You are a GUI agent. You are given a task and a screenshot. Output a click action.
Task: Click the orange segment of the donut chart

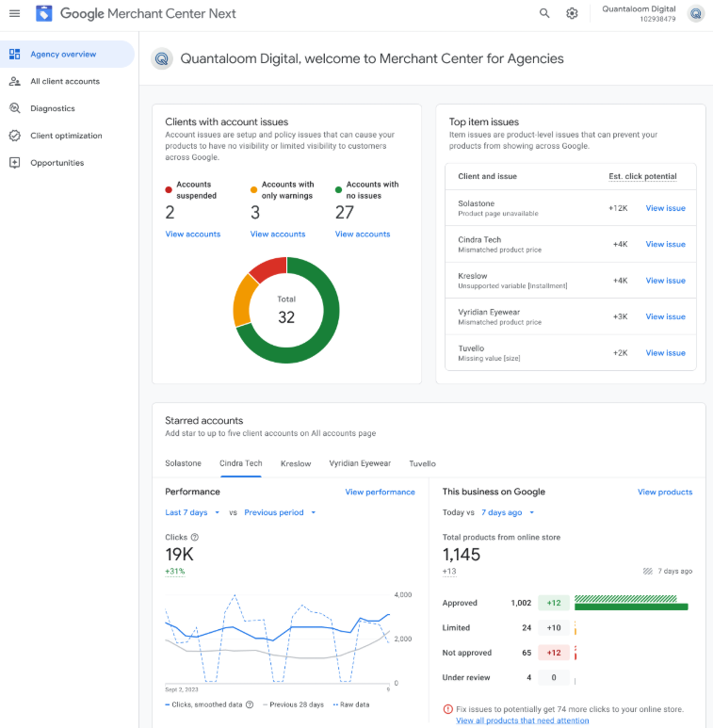click(244, 300)
